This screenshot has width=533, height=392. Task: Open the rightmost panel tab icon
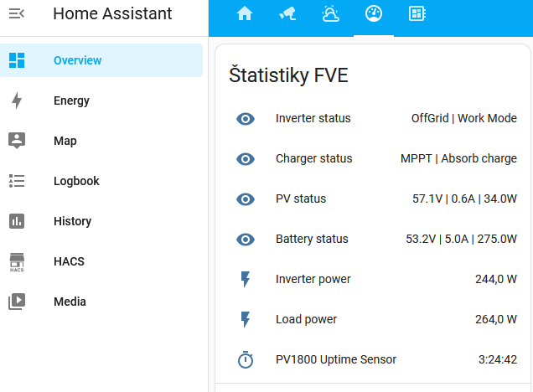(417, 14)
